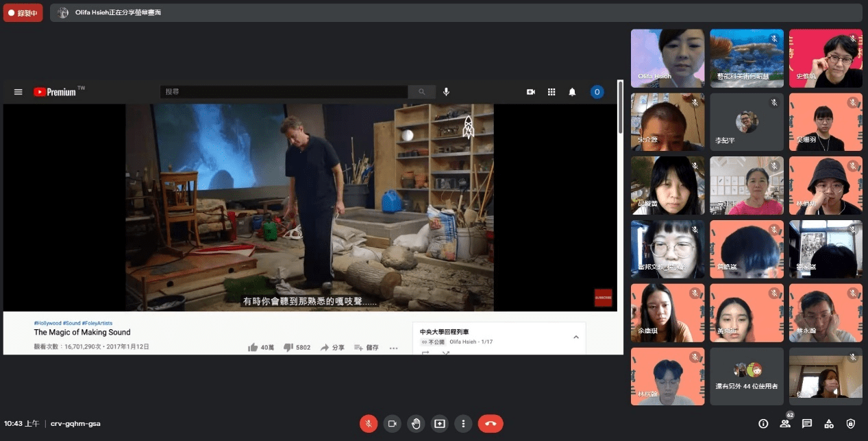Open the activities shapes icon
868x441 pixels.
coord(829,424)
